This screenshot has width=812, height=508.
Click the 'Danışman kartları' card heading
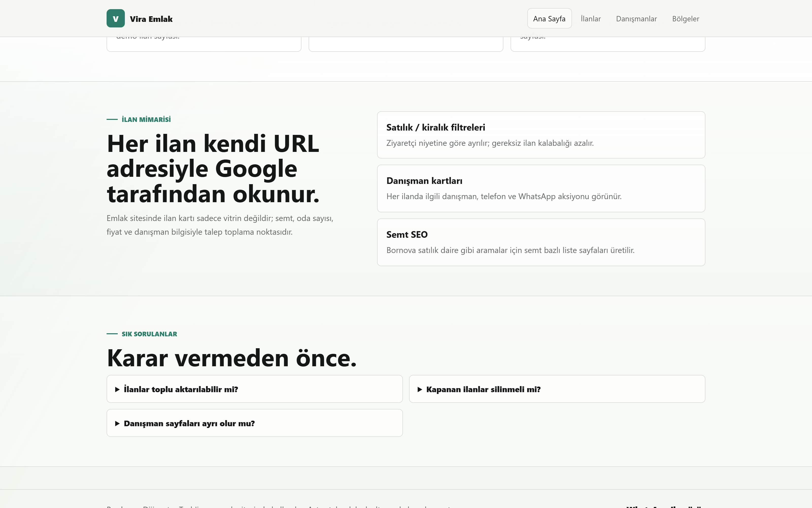tap(424, 181)
